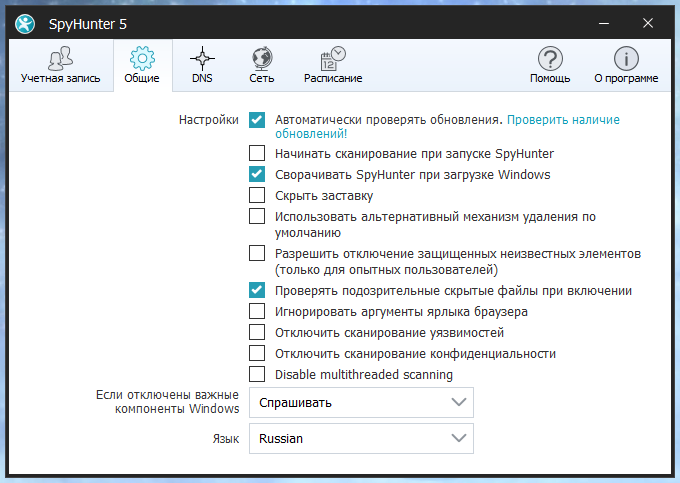Switch to the DNS tab
The image size is (680, 483).
(x=202, y=65)
